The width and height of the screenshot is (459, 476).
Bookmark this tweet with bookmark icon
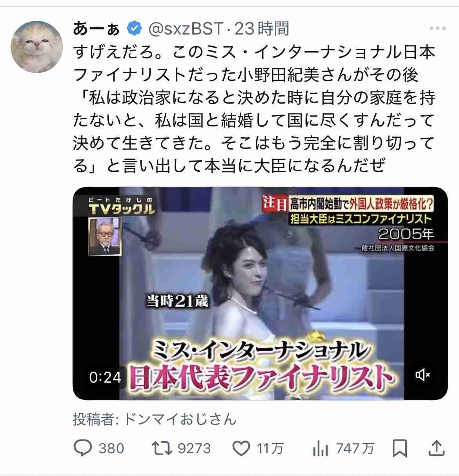point(399,448)
